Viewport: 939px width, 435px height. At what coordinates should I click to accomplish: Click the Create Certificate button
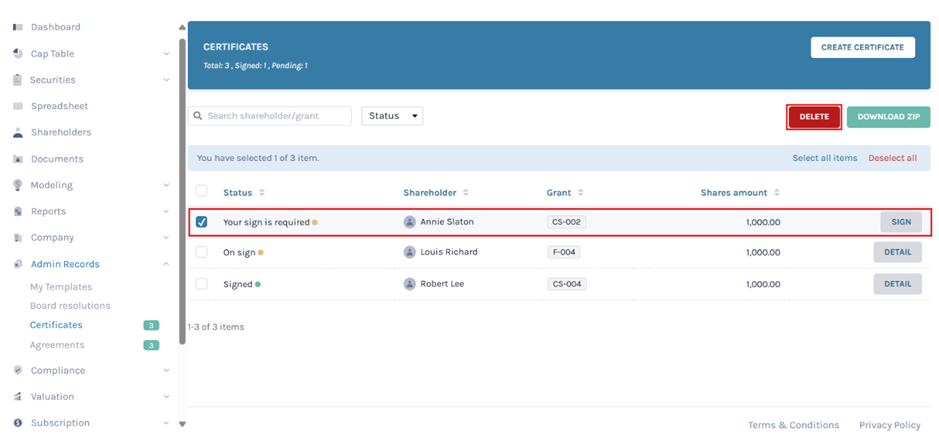(x=862, y=47)
